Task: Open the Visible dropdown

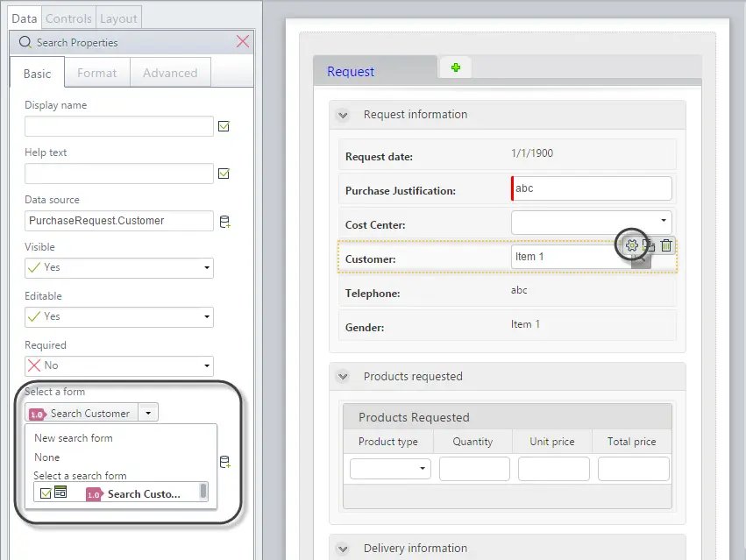Action: (119, 268)
